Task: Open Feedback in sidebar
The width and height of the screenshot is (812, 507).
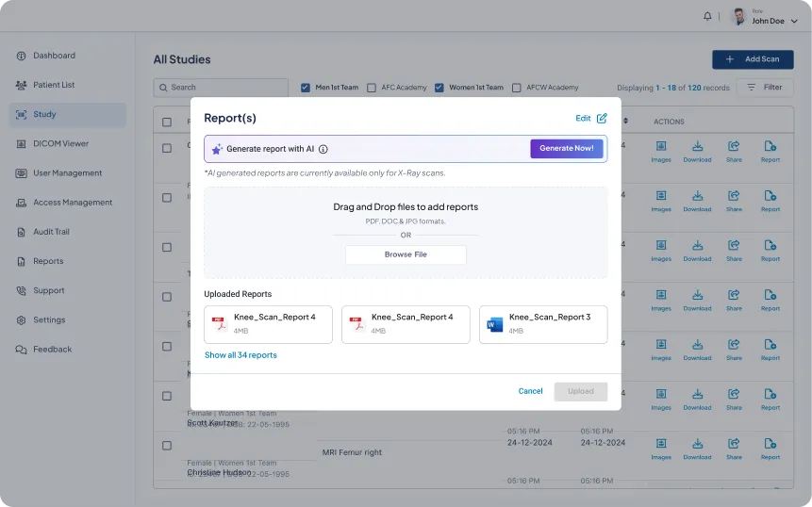Action: [52, 350]
